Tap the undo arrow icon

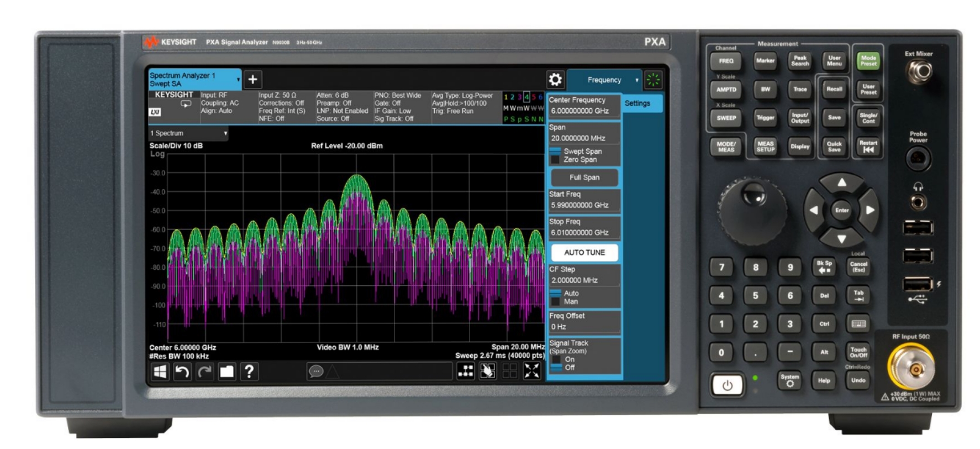click(x=182, y=372)
